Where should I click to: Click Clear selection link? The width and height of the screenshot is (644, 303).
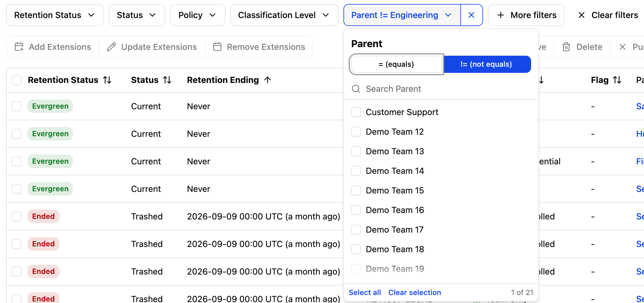point(415,292)
